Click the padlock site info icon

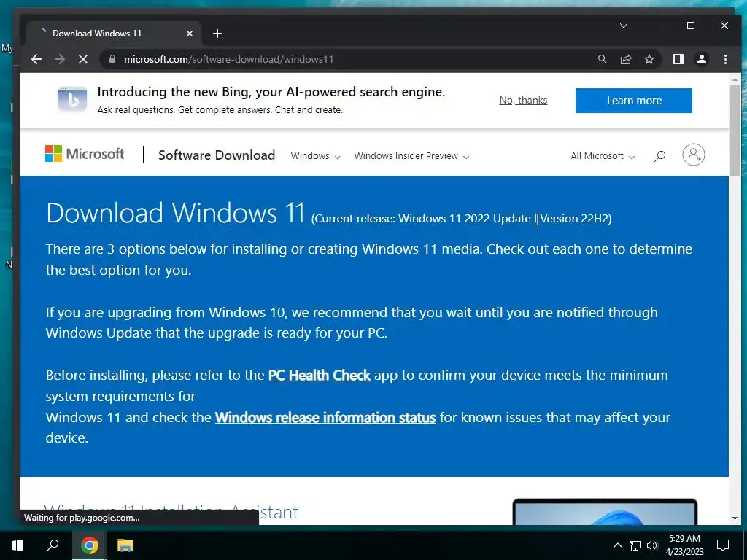tap(112, 59)
